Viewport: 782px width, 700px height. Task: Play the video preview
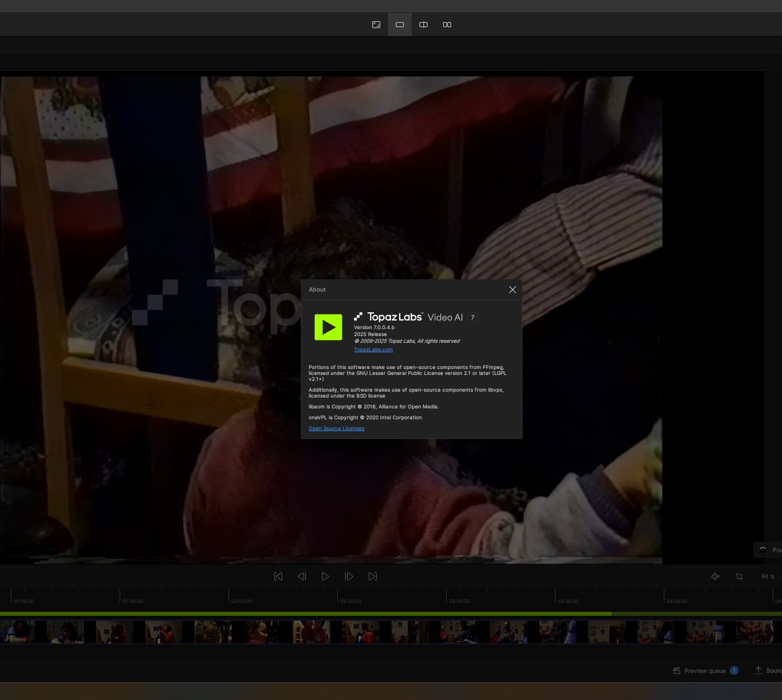click(326, 576)
